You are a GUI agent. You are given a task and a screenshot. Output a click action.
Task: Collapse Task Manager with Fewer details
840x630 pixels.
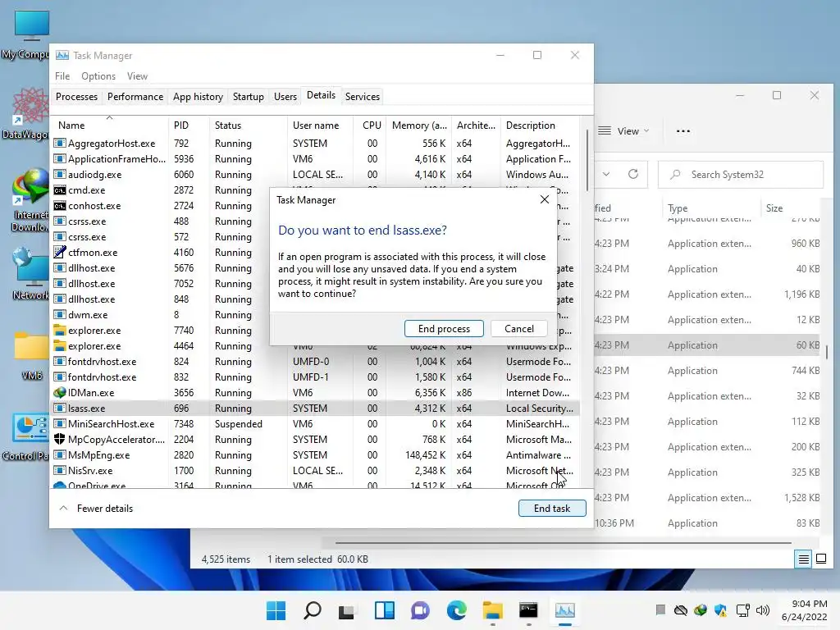click(97, 508)
